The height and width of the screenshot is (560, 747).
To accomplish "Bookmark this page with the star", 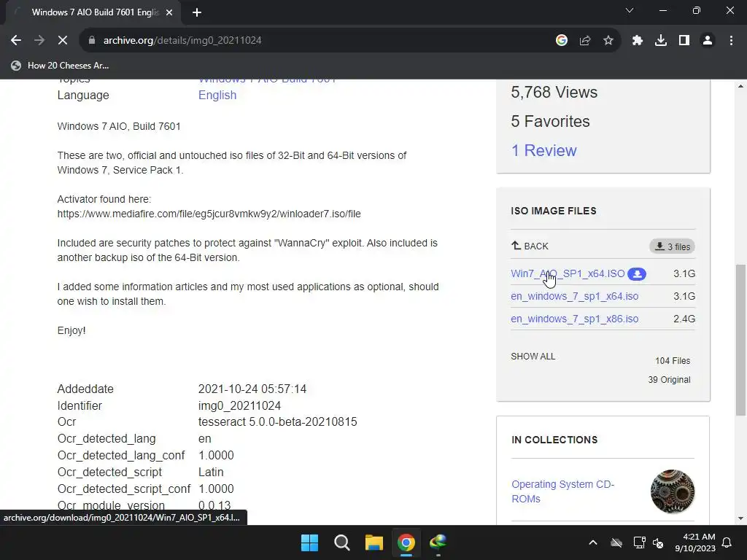I will [x=608, y=41].
